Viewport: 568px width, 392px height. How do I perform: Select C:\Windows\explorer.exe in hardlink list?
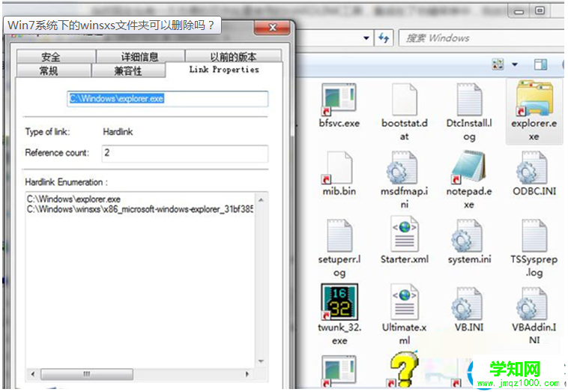73,199
